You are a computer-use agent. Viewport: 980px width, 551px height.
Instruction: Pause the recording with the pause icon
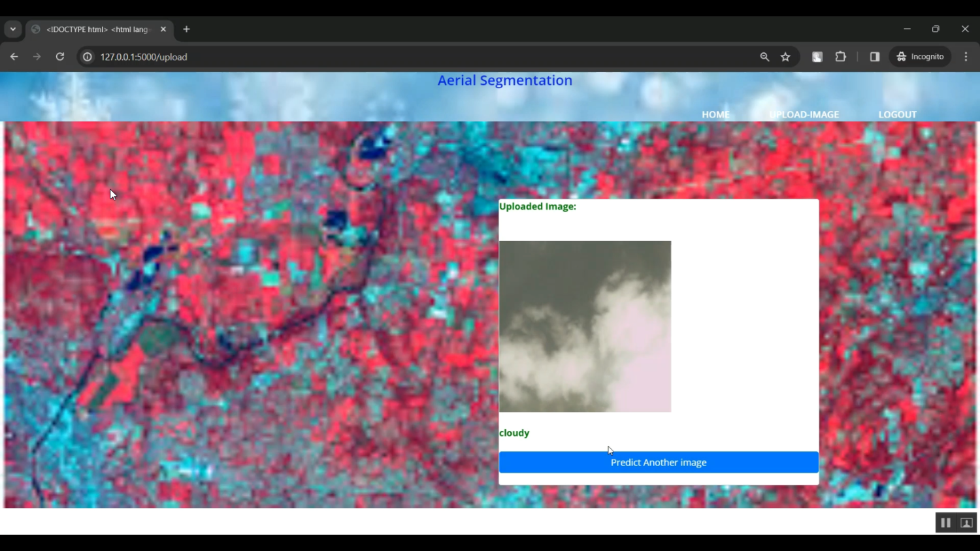[x=945, y=522]
